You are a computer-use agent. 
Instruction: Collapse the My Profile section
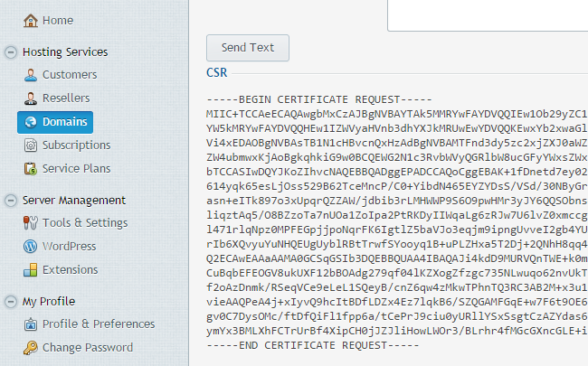point(11,302)
